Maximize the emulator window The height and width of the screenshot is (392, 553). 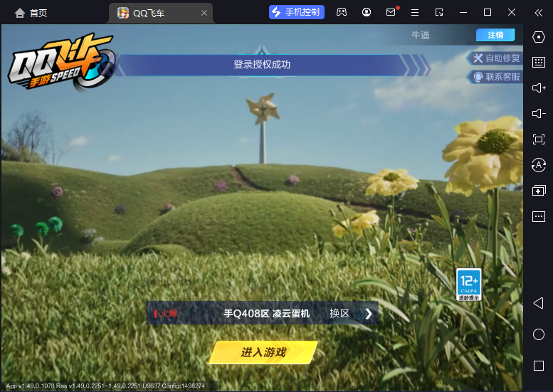[x=488, y=12]
